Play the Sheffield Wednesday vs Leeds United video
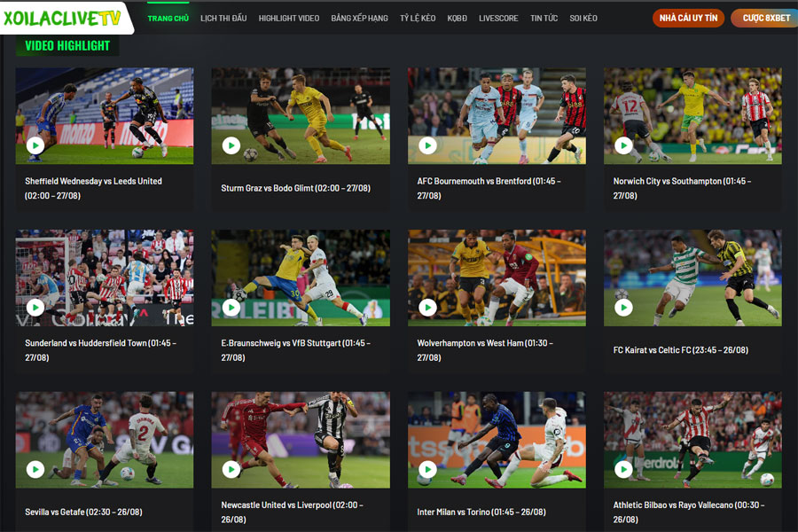798x532 pixels. pos(35,145)
